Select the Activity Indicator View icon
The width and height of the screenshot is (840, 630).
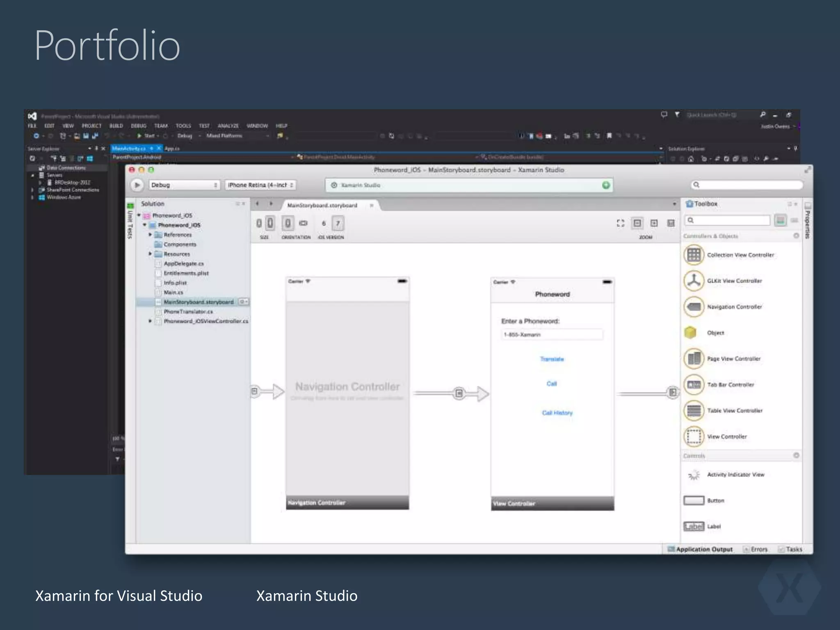pos(694,475)
